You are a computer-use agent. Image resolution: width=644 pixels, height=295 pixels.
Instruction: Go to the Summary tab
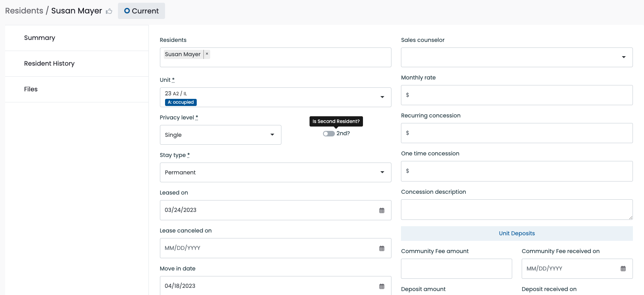pos(77,38)
